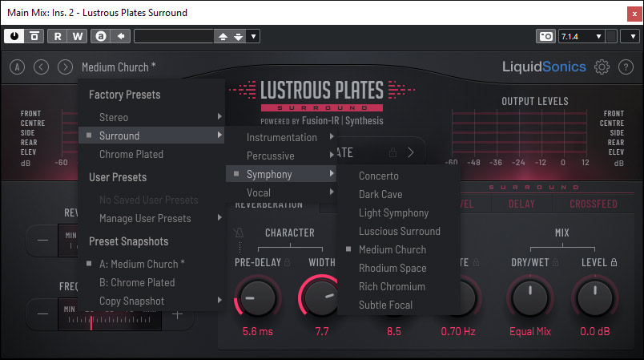Choose the Rhodium Space preset
This screenshot has height=360, width=644.
point(398,268)
